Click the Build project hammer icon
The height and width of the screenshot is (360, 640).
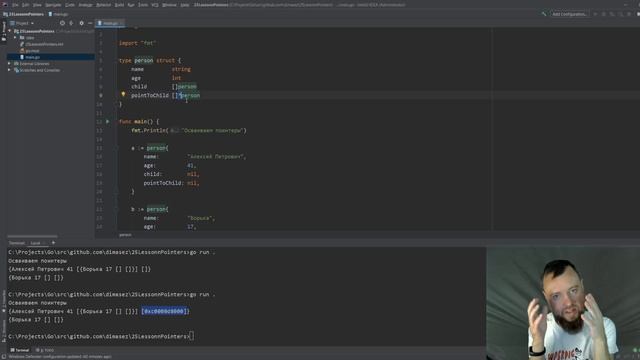point(544,14)
